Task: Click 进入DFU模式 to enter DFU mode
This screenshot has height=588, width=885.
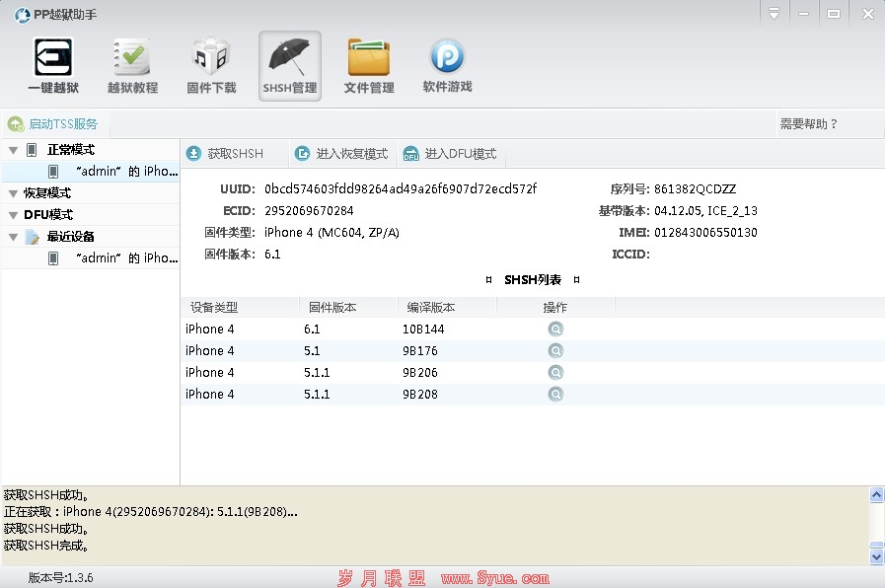Action: pos(450,154)
